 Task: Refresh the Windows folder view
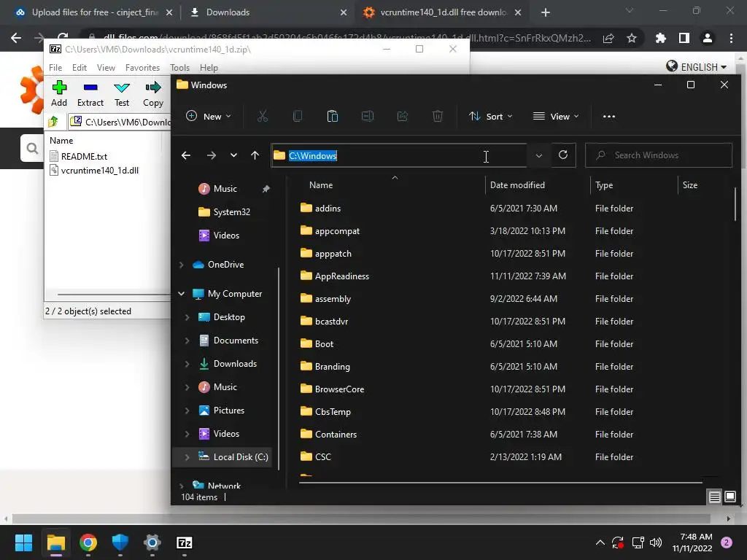click(x=563, y=155)
